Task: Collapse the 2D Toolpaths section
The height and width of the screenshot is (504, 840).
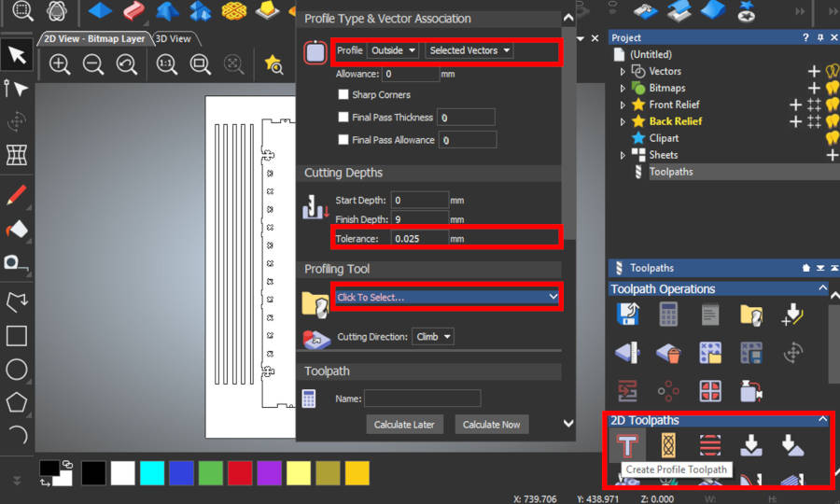Action: [823, 420]
